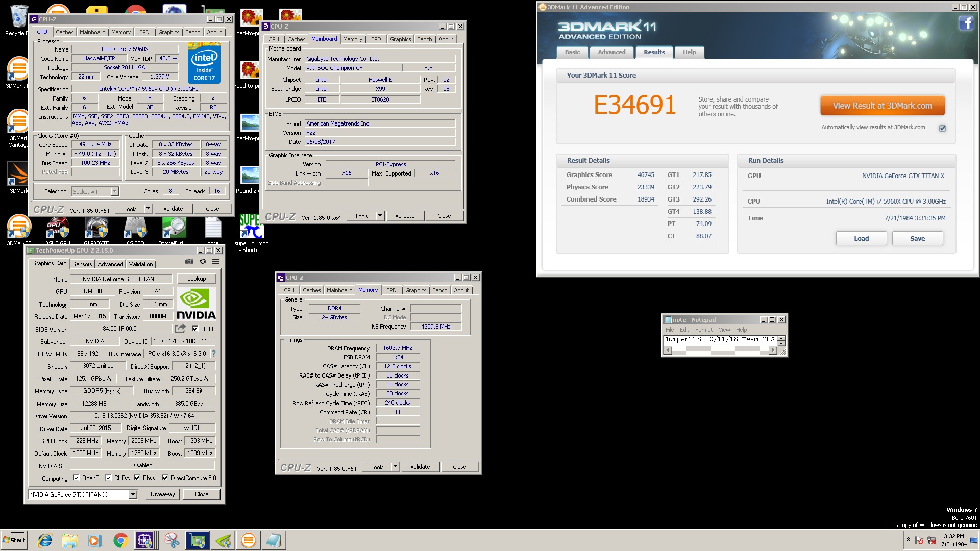
Task: Uncheck Automatically view results at 3DMark.com
Action: 942,128
